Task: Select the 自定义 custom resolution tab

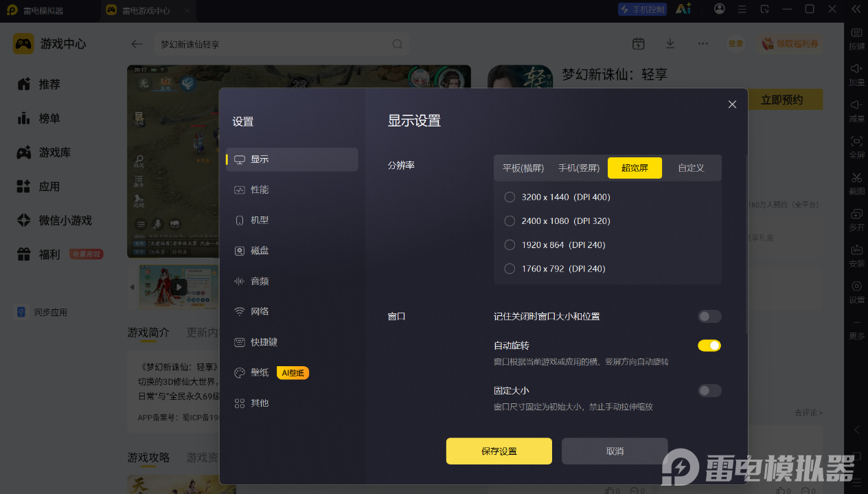Action: [x=691, y=168]
